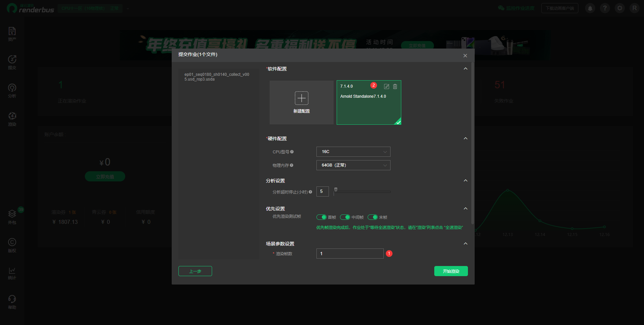
Task: Collapse the 场景参数设置 section
Action: (466, 244)
